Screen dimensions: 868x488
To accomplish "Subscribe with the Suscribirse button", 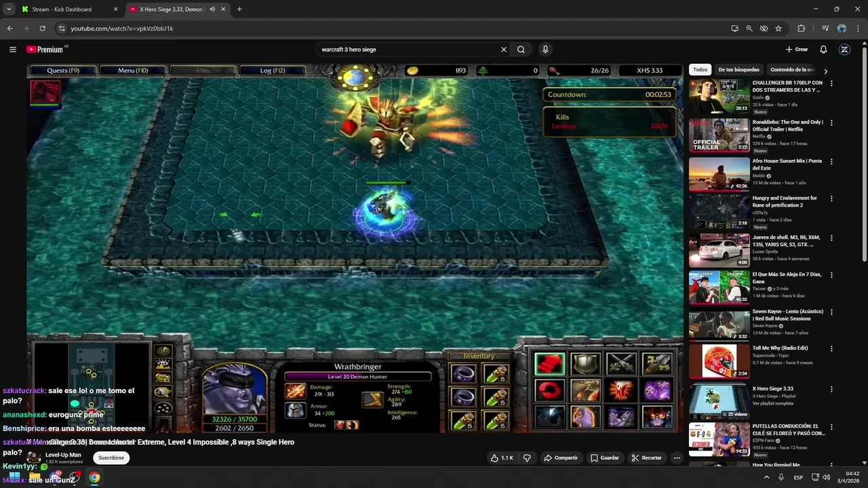I will click(x=111, y=457).
